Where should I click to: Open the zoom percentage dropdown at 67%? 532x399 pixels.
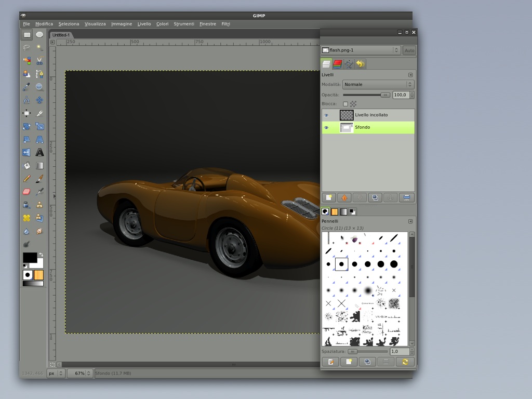click(89, 373)
